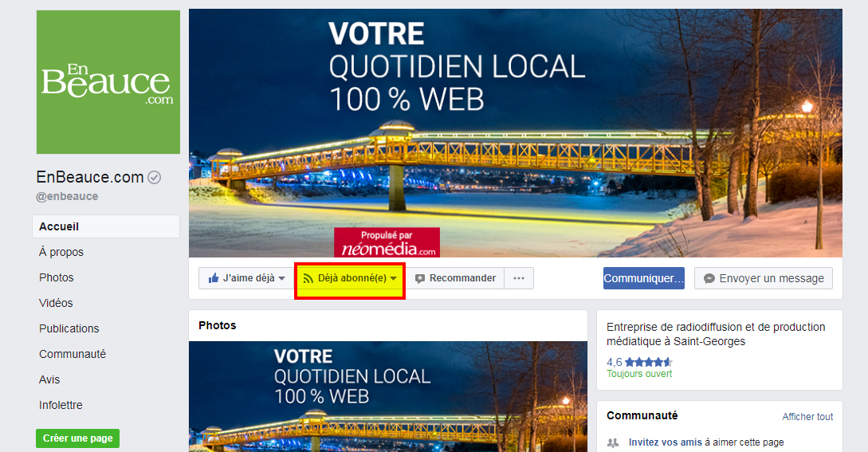Click the Messenger icon in Envoyer un message
This screenshot has height=452, width=868.
click(709, 279)
